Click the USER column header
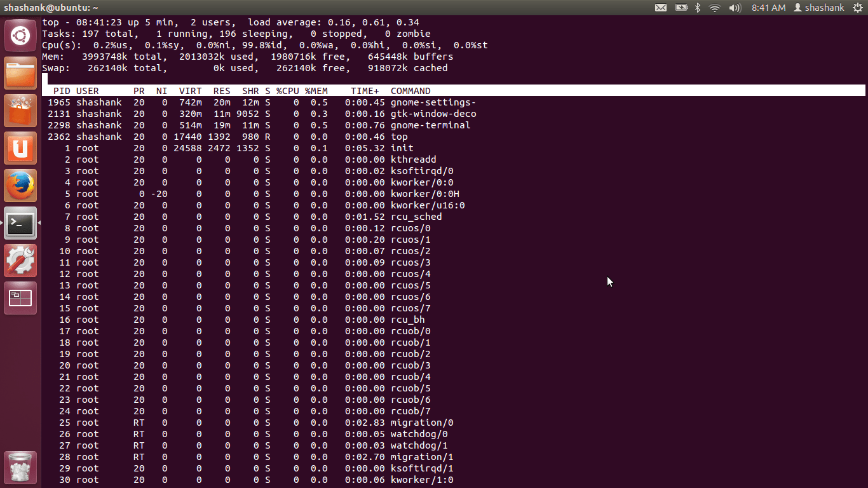 (x=88, y=91)
